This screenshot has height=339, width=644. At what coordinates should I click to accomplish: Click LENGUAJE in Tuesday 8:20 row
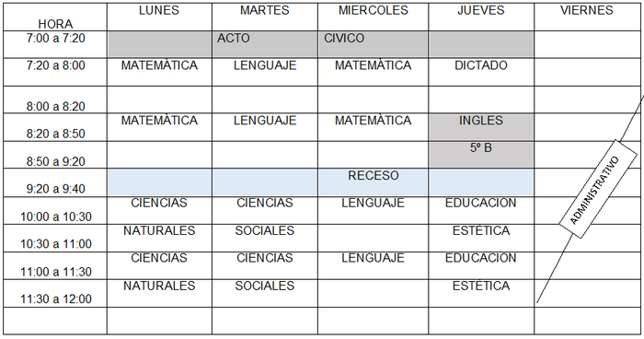point(265,121)
